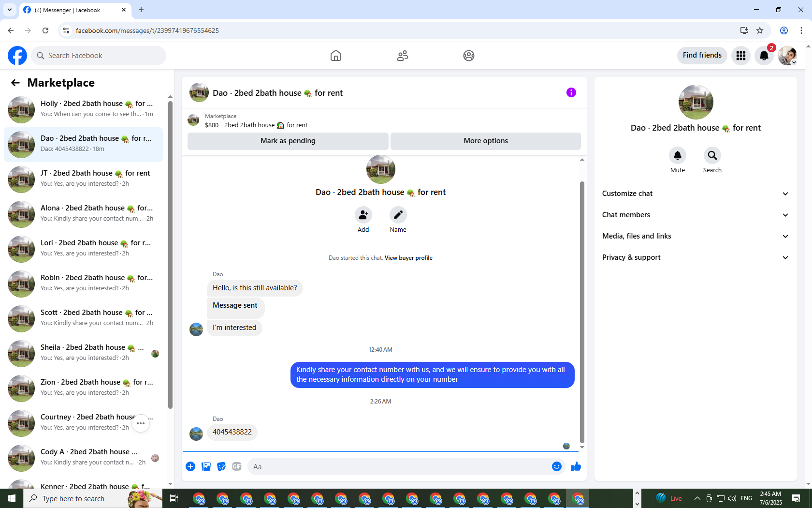Send a thumbs-up like

[576, 466]
